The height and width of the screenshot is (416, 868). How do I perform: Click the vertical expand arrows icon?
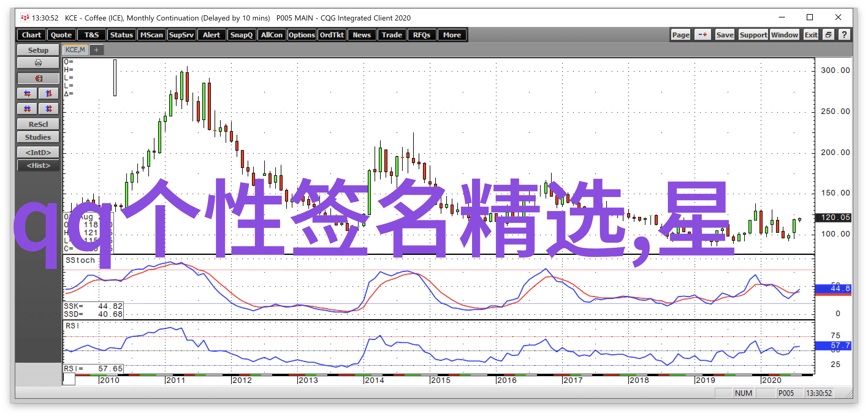point(49,93)
